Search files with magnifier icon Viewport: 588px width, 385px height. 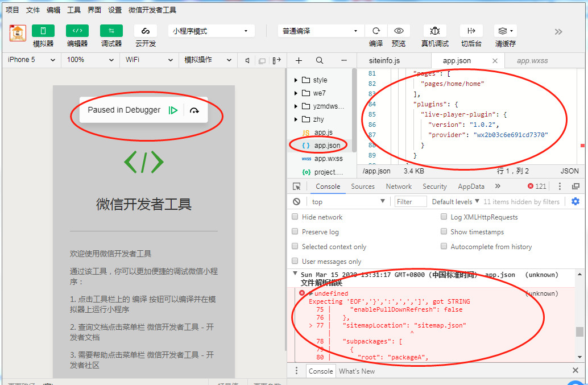[x=320, y=60]
